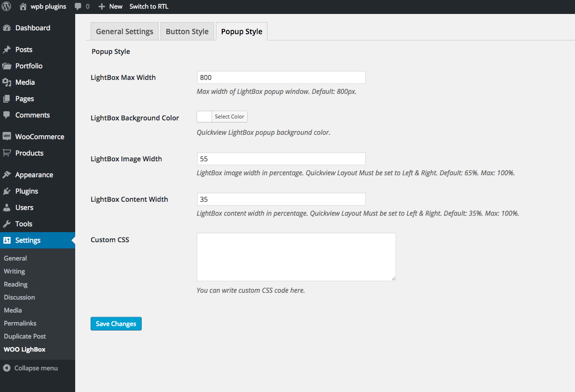Click the Dashboard gauge icon

(7, 28)
